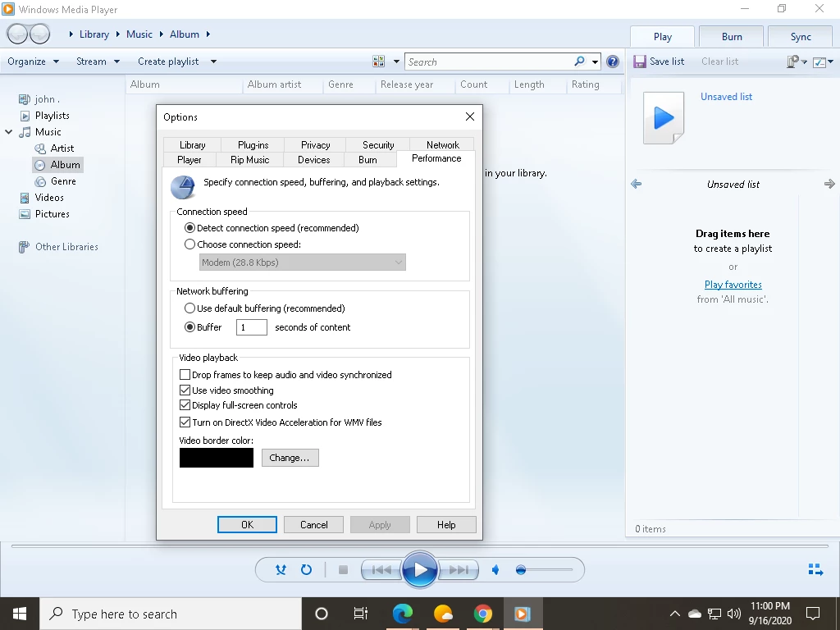
Task: Switch to the Privacy options tab
Action: pyautogui.click(x=315, y=145)
